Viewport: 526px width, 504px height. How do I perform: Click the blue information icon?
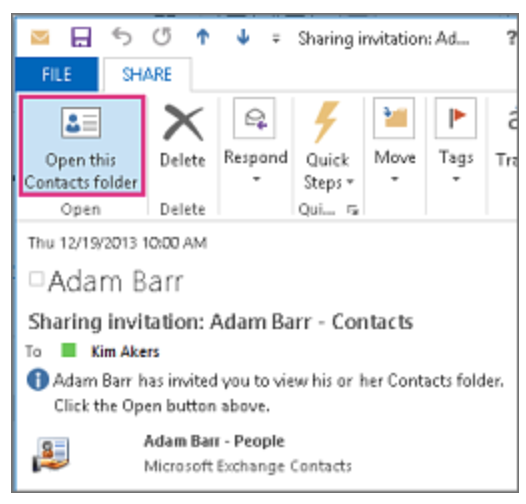(38, 380)
